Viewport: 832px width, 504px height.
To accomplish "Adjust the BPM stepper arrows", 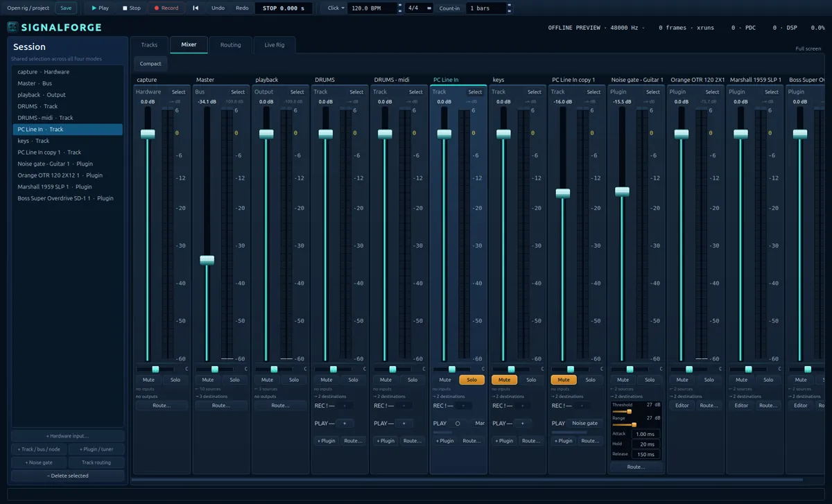I will [401, 8].
